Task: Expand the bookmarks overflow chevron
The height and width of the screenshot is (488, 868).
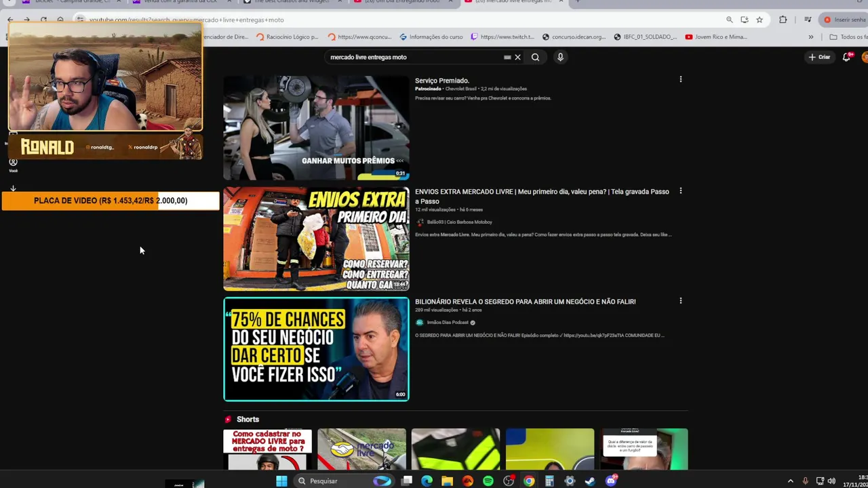Action: coord(810,37)
